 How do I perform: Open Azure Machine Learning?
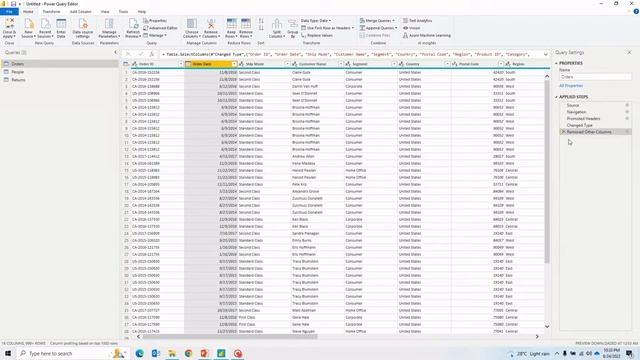(427, 36)
